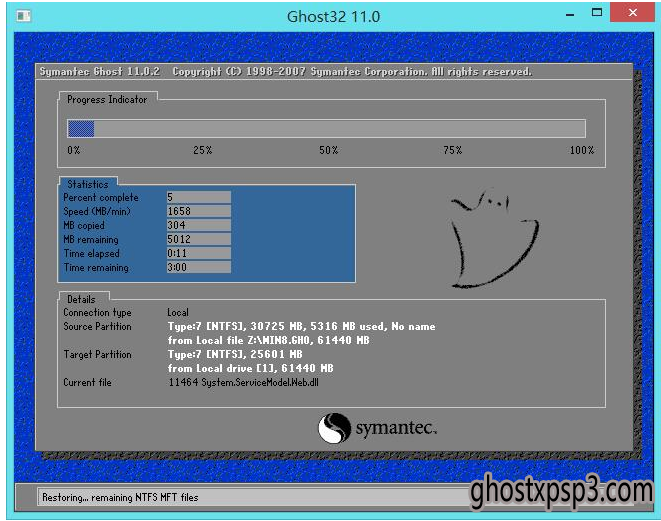Maximize the Ghost32 11.0 window
Screen dimensions: 661x521
click(x=597, y=13)
